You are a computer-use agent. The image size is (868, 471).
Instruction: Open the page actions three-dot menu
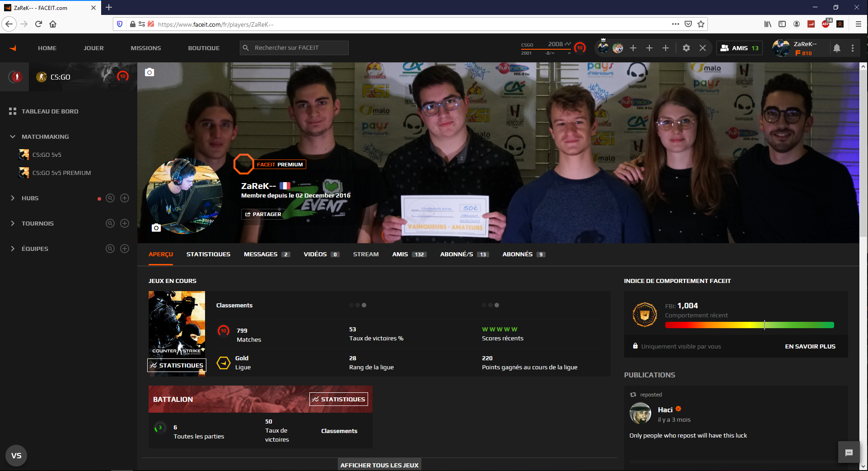(676, 24)
